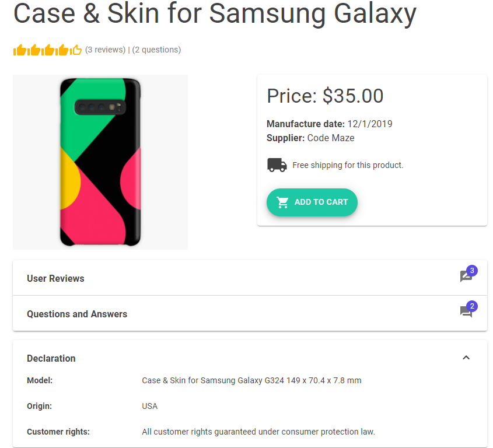
Task: Click the fourth thumbs-up rating icon
Action: coord(62,50)
